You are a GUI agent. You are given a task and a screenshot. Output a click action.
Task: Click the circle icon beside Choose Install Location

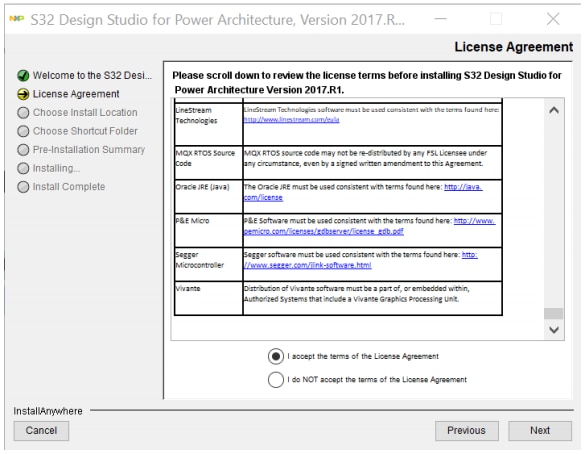[x=23, y=113]
